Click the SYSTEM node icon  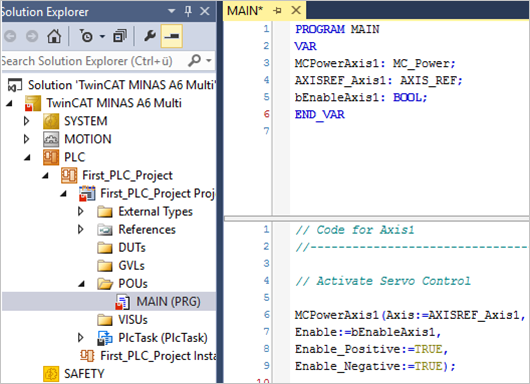(51, 121)
